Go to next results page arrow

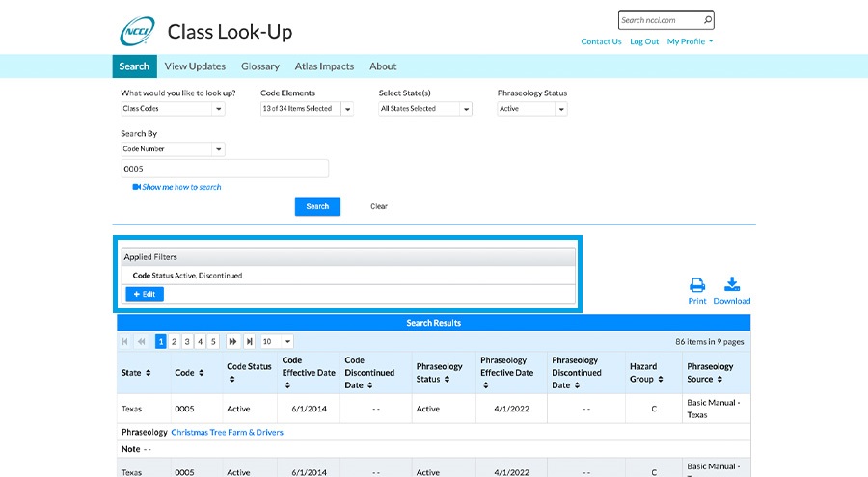click(x=232, y=341)
